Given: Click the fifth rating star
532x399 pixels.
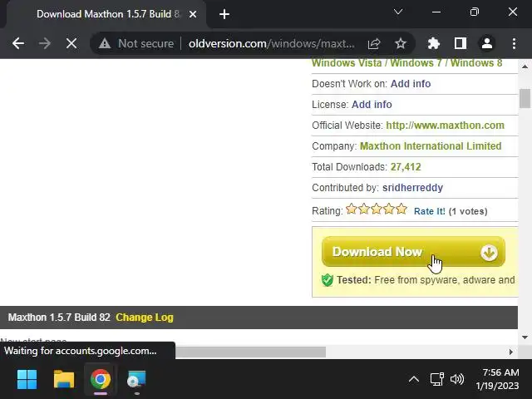Looking at the screenshot, I should pos(401,209).
